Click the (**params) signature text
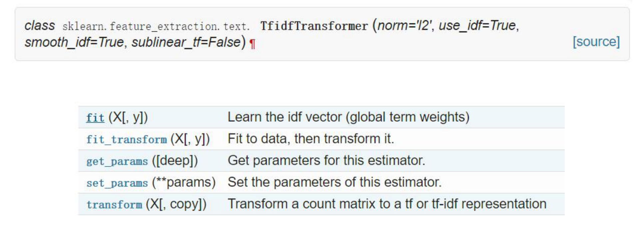 click(184, 183)
